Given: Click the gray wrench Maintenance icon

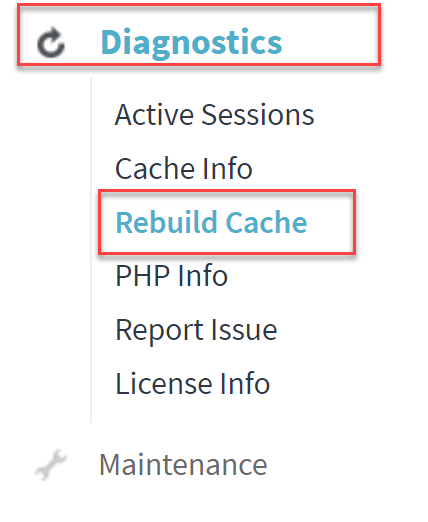Looking at the screenshot, I should pos(51,465).
